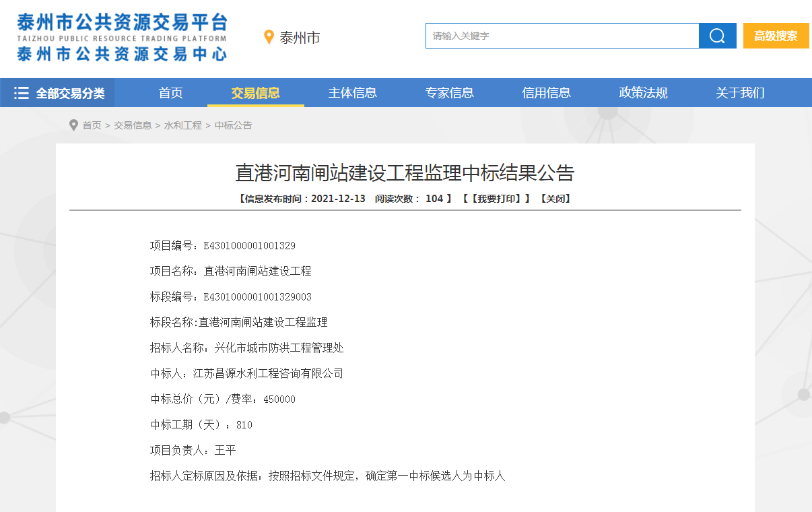Click project leader name 王平
This screenshot has width=812, height=512.
click(x=226, y=451)
